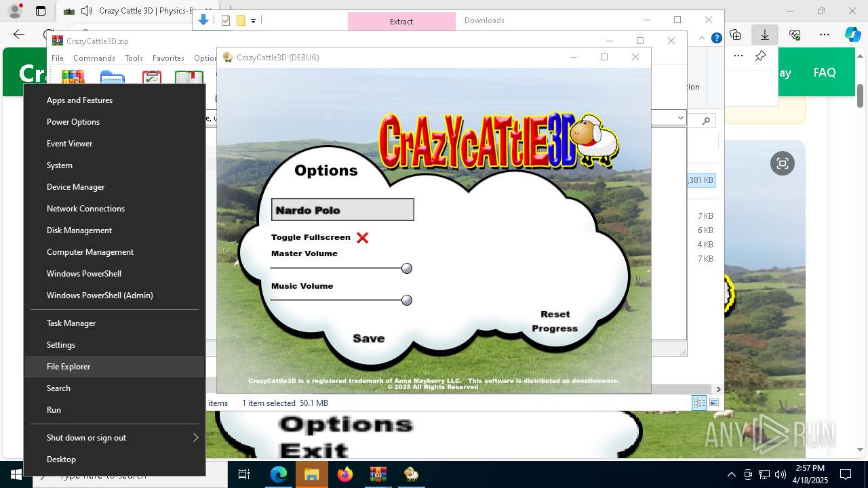868x488 pixels.
Task: Click Explorer blue down-arrow quick access icon
Action: coord(203,20)
